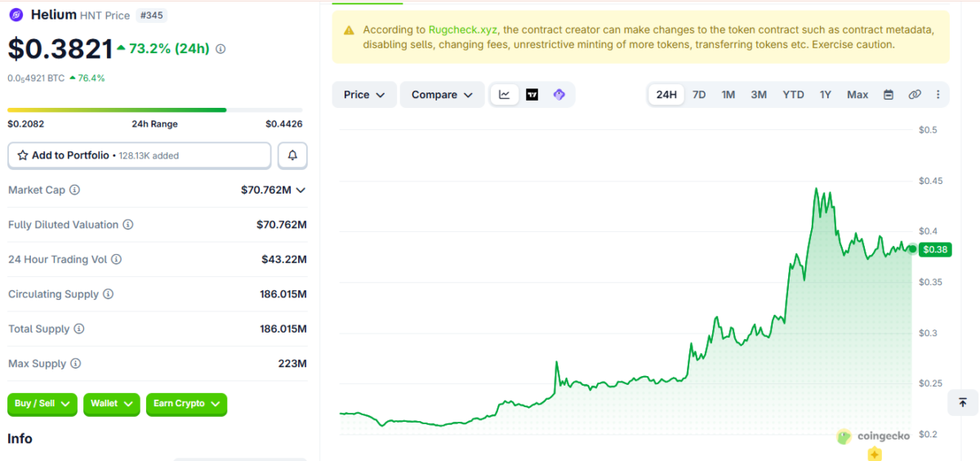The width and height of the screenshot is (980, 461).
Task: Open the Rugcheck.xyz link
Action: (x=463, y=30)
